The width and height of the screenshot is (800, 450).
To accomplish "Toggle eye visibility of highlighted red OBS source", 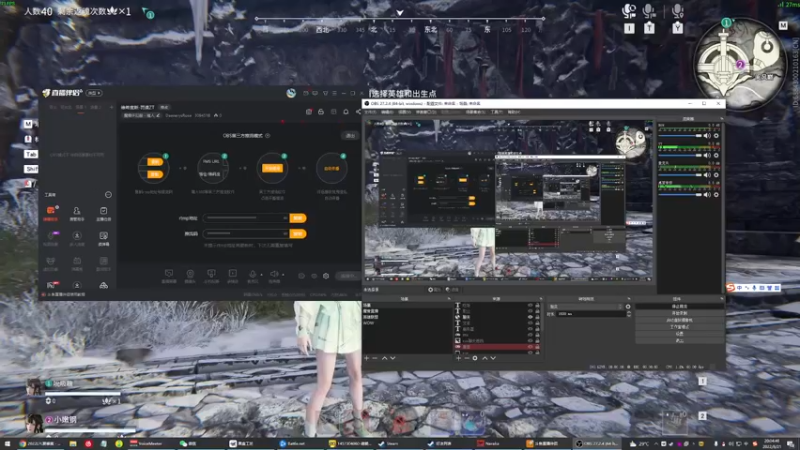I will coord(530,346).
